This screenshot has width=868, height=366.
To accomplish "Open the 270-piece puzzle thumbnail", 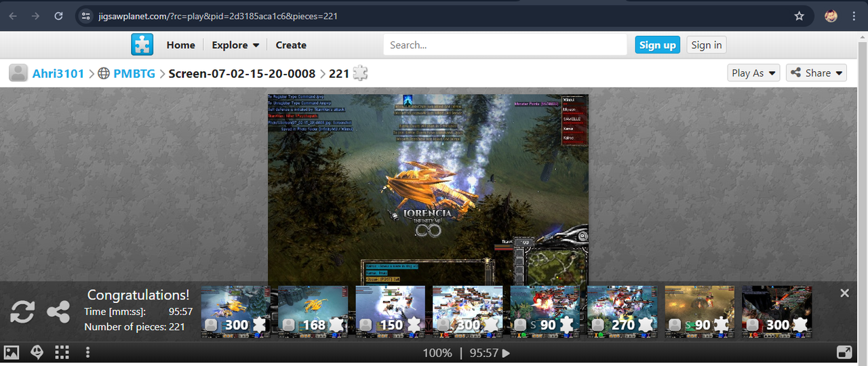I will (x=622, y=312).
